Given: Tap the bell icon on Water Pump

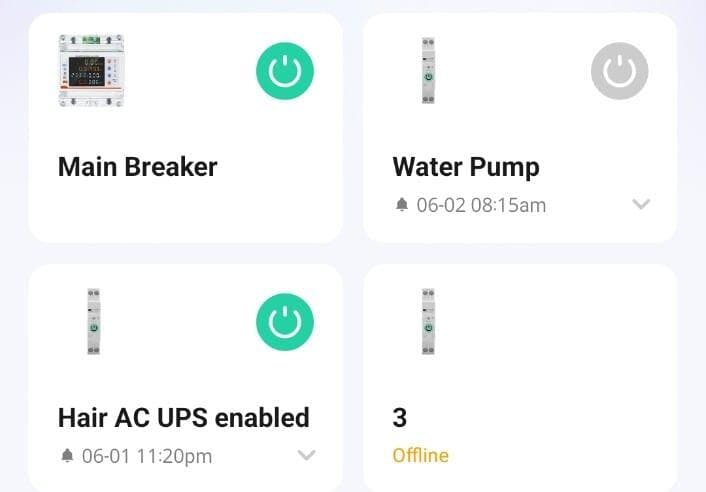Looking at the screenshot, I should (402, 205).
